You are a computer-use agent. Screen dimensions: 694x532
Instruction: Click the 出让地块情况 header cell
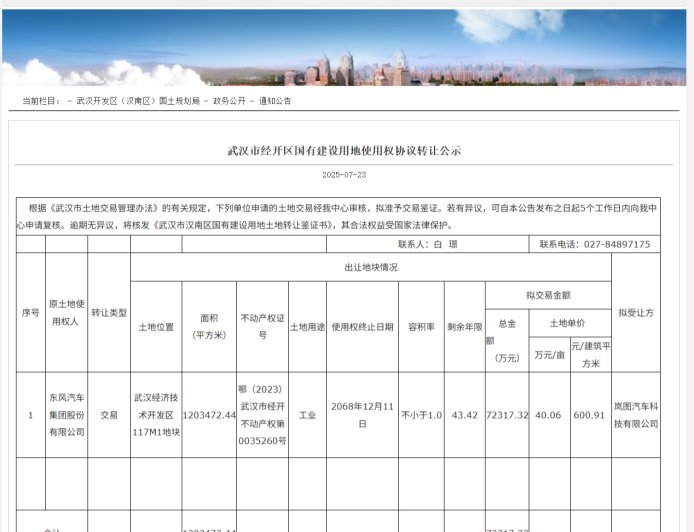pos(371,267)
